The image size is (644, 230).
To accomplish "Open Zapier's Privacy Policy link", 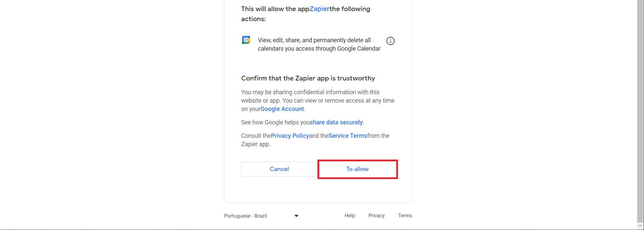I will coord(290,136).
